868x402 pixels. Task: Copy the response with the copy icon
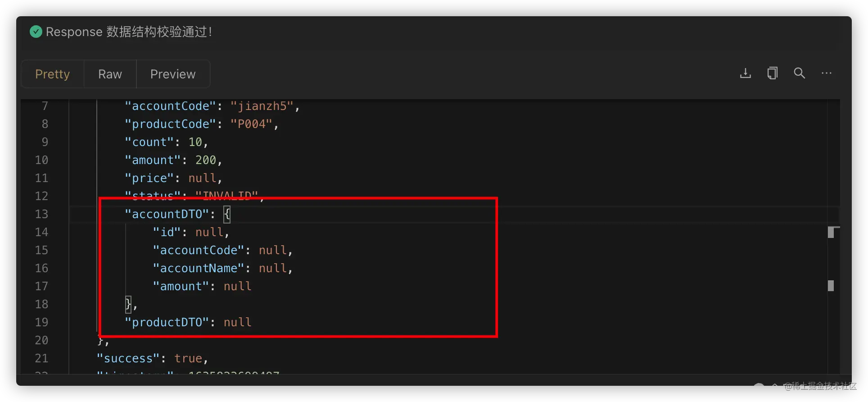tap(773, 73)
